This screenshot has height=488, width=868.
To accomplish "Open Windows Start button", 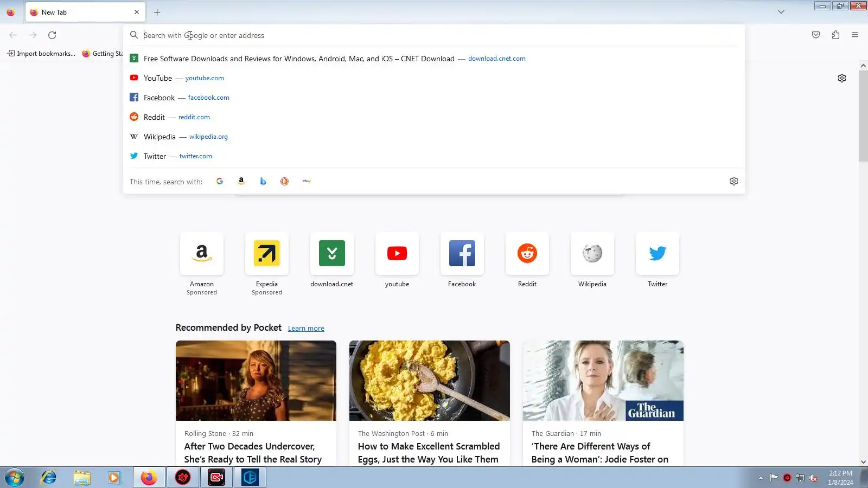I will pyautogui.click(x=15, y=478).
